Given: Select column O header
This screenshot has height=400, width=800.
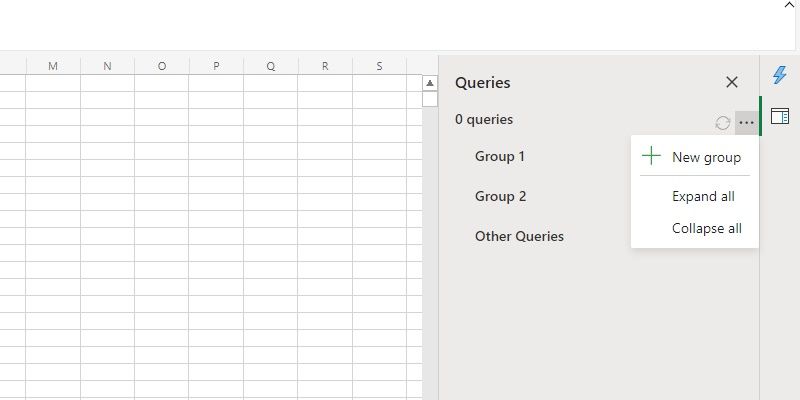Looking at the screenshot, I should pyautogui.click(x=162, y=66).
